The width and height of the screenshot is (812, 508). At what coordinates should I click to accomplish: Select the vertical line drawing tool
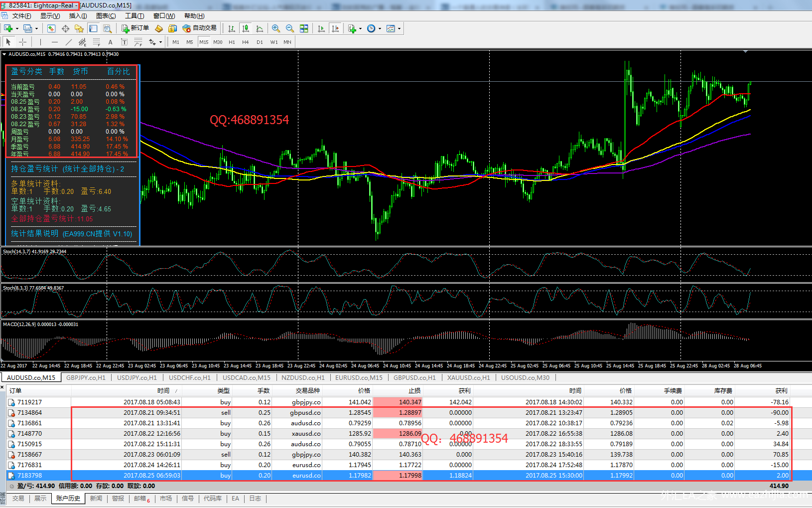coord(40,42)
